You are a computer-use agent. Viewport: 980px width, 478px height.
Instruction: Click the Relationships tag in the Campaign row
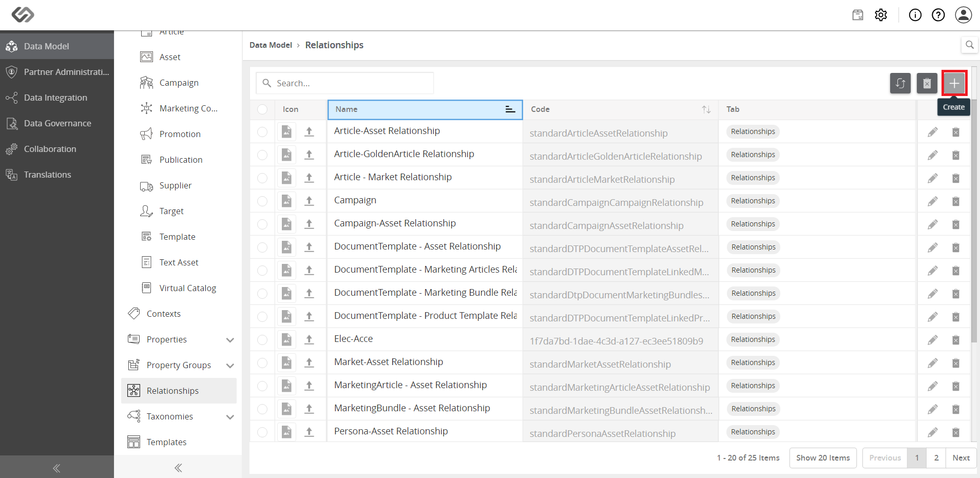[753, 201]
